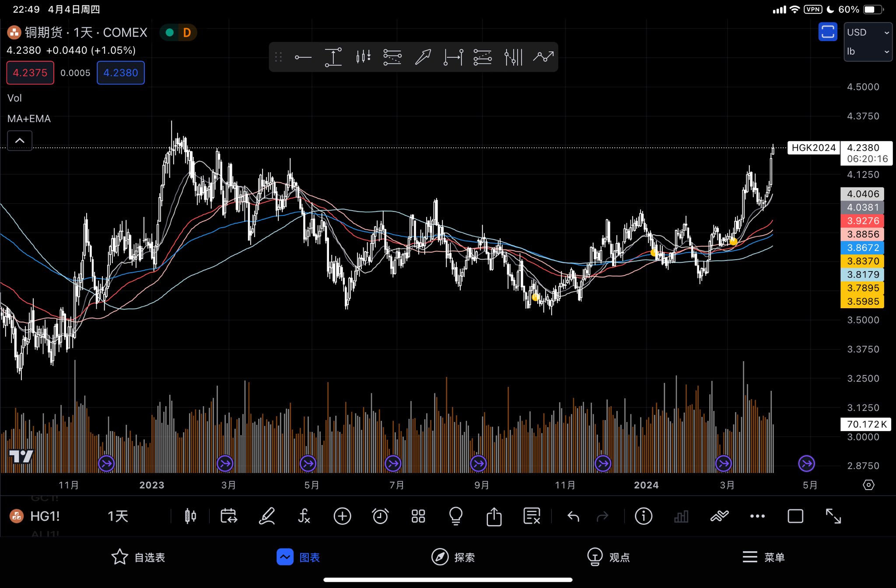896x588 pixels.
Task: Tap the 4.2375 sell price button
Action: point(30,73)
